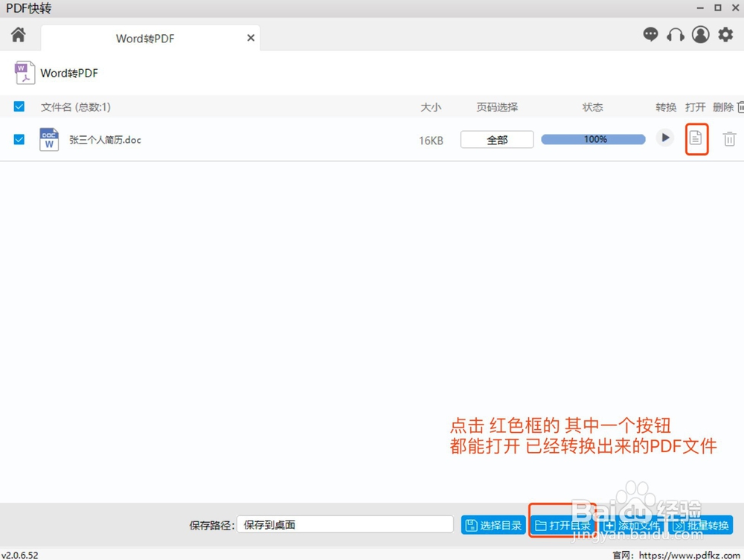
Task: Click 页码选择 column header
Action: pyautogui.click(x=497, y=106)
